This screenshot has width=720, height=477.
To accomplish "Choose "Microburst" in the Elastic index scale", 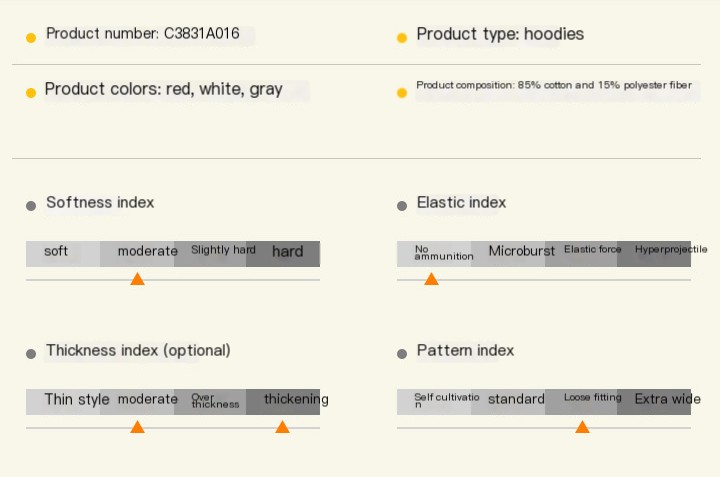I will coord(521,252).
